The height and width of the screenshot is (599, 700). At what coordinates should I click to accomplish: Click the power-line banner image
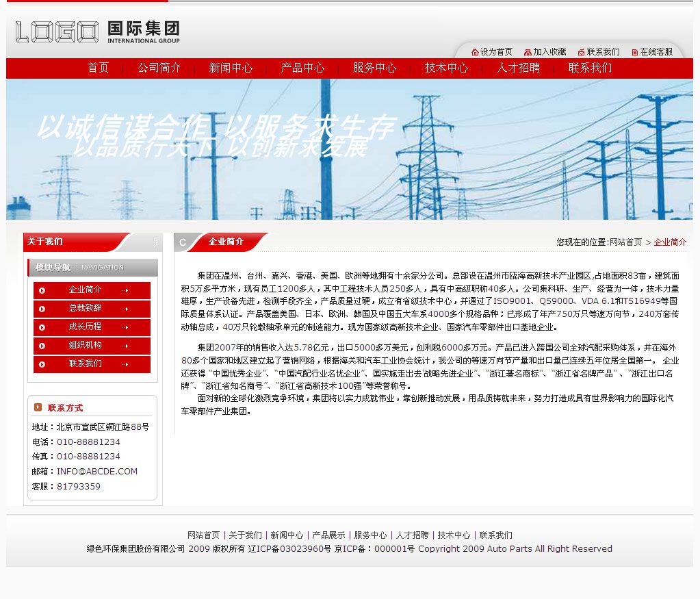pyautogui.click(x=350, y=149)
